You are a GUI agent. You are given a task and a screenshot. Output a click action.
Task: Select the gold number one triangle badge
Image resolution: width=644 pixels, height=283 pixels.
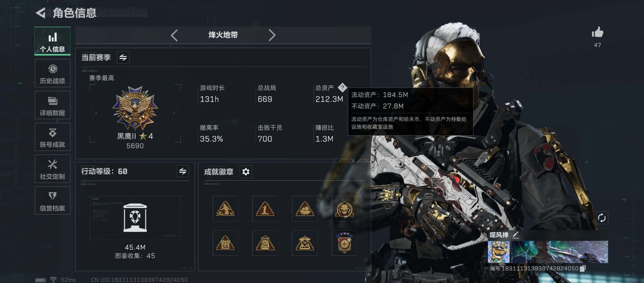(x=265, y=209)
